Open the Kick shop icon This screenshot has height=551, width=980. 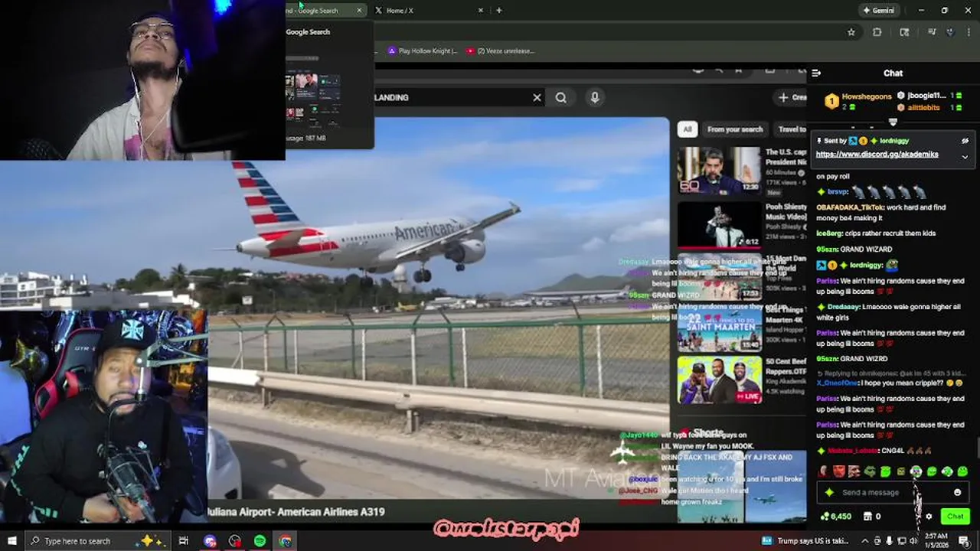(867, 517)
